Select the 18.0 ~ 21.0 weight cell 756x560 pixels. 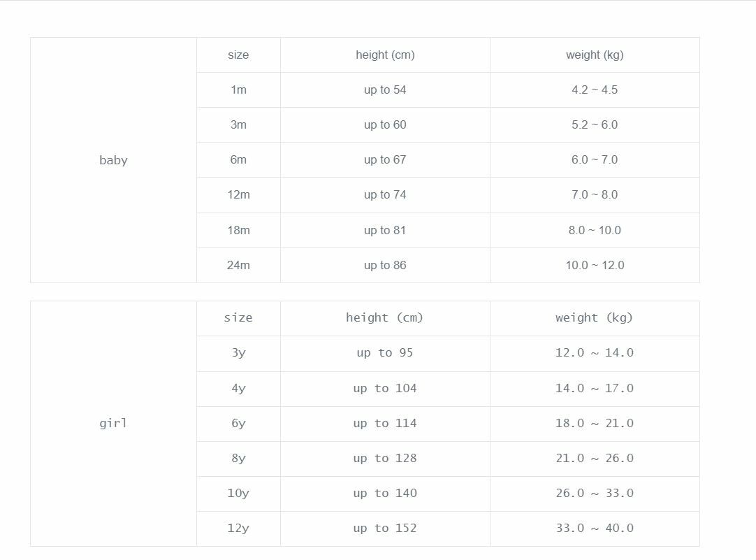pos(595,423)
